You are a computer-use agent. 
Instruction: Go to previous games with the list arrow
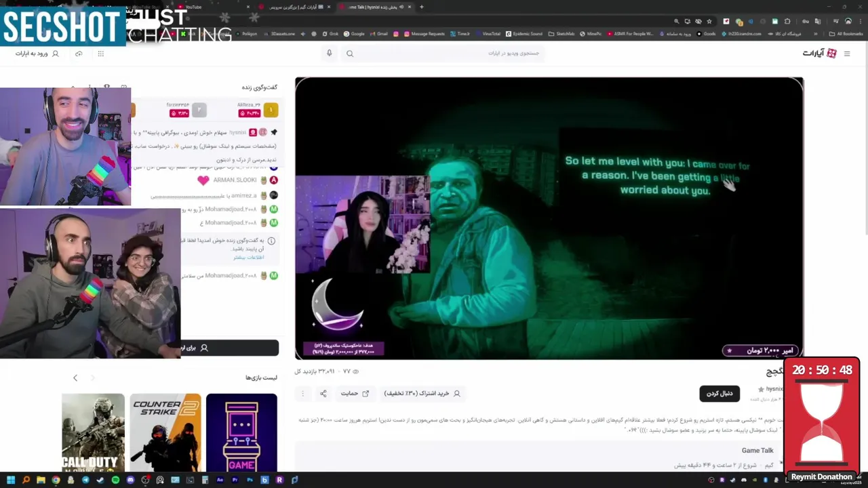(75, 378)
